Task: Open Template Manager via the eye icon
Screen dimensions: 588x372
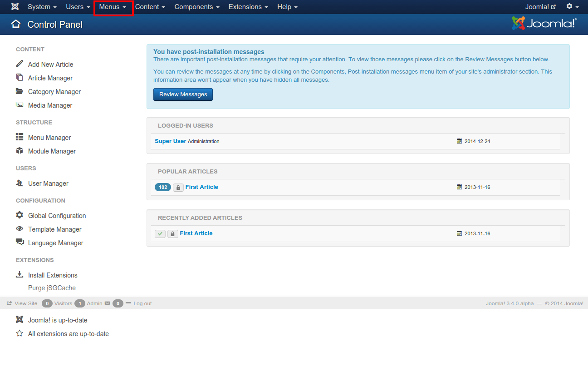Action: [19, 229]
